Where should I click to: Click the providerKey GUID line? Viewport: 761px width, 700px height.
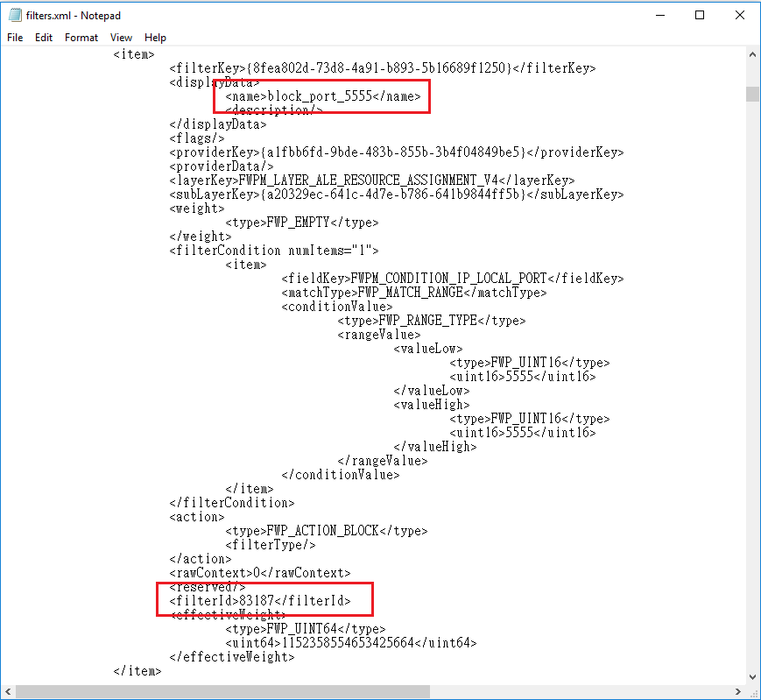397,152
